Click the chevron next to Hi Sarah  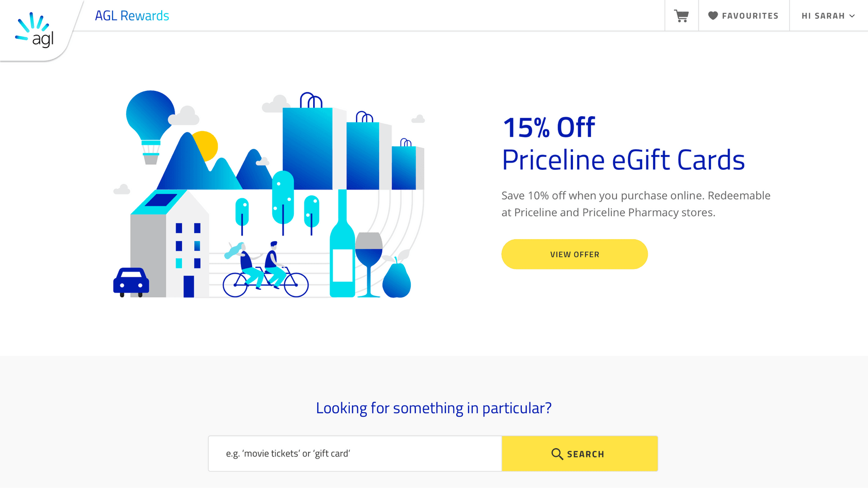(x=852, y=16)
